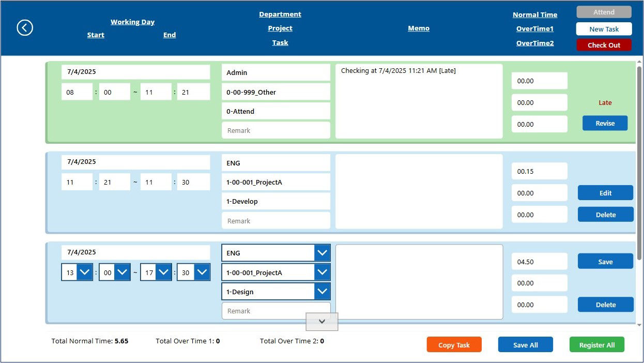This screenshot has width=644, height=363.
Task: Click the start hour 08 field of the Admin entry
Action: (77, 92)
